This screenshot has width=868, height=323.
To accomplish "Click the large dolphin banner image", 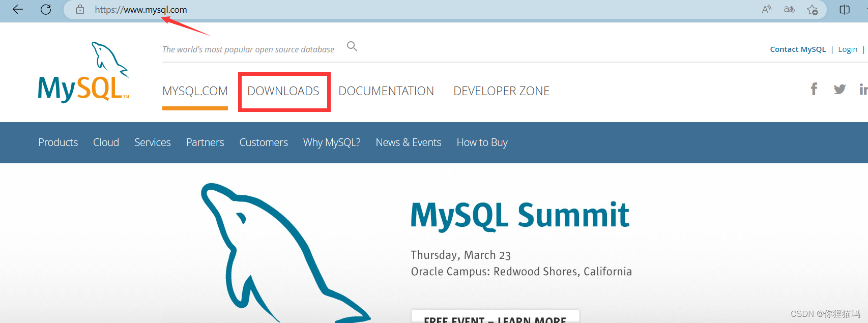I will point(285,253).
